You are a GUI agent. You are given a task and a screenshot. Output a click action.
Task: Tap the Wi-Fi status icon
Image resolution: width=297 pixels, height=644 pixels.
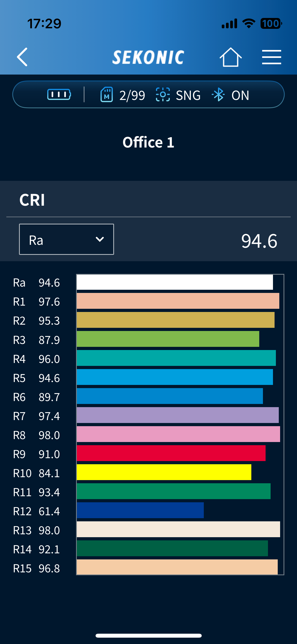249,24
